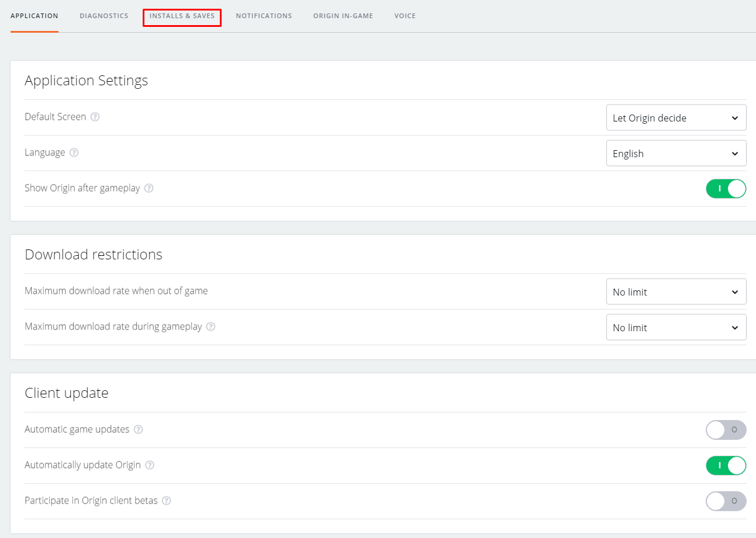Expand download rate during gameplay dropdown
Image resolution: width=756 pixels, height=538 pixels.
pyautogui.click(x=676, y=327)
